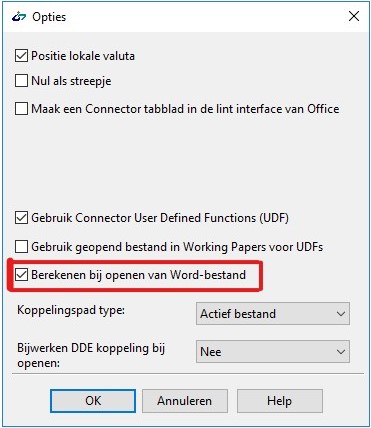The width and height of the screenshot is (371, 428).
Task: Close the Opties dialog with the X
Action: (354, 16)
